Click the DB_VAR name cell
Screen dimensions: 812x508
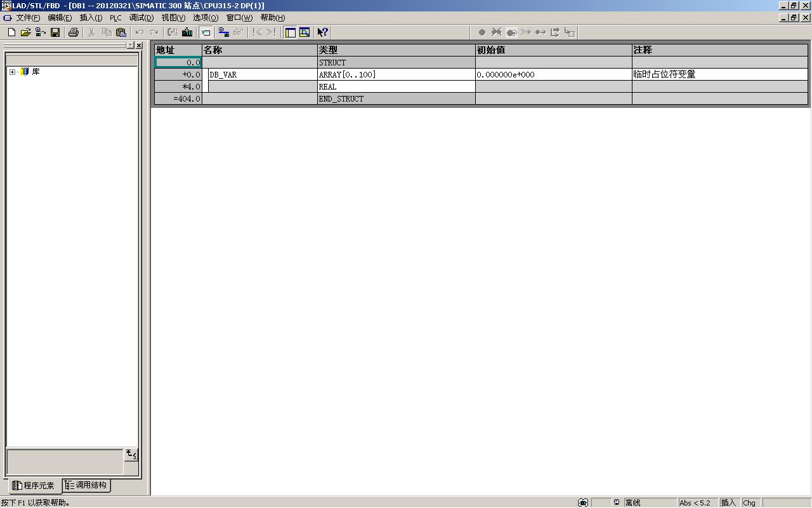pyautogui.click(x=263, y=74)
